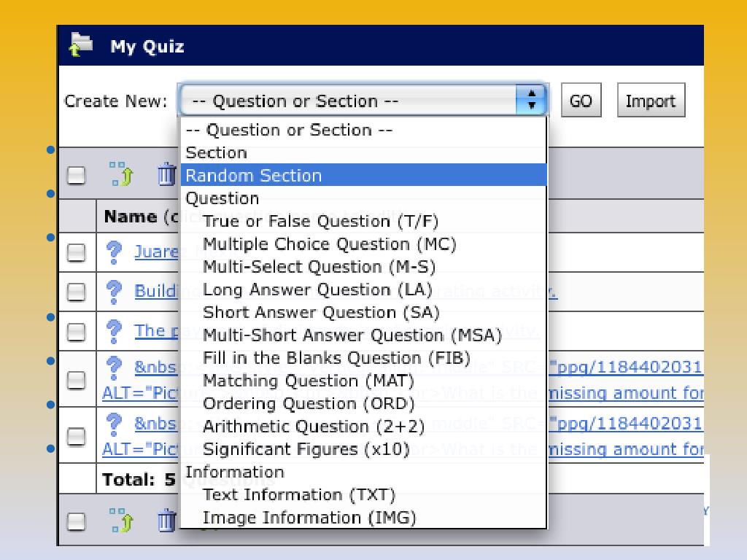Tick the checkbox for the Juarez question

click(76, 252)
